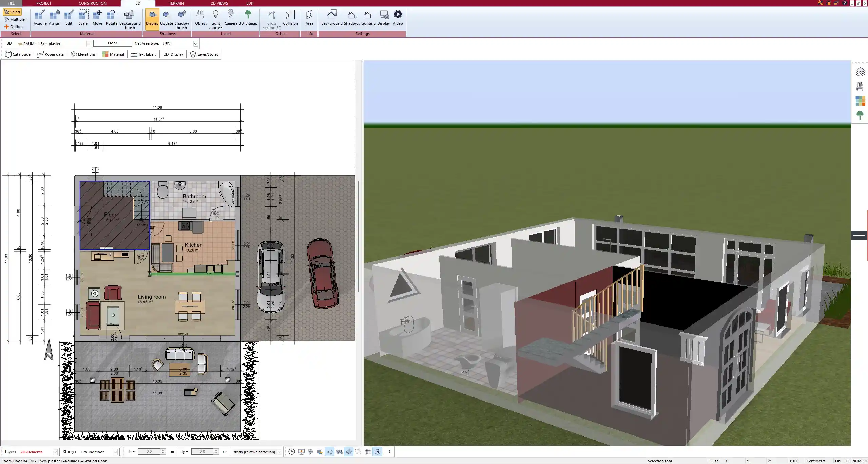Open the 2D VIEWS tab

coord(219,3)
